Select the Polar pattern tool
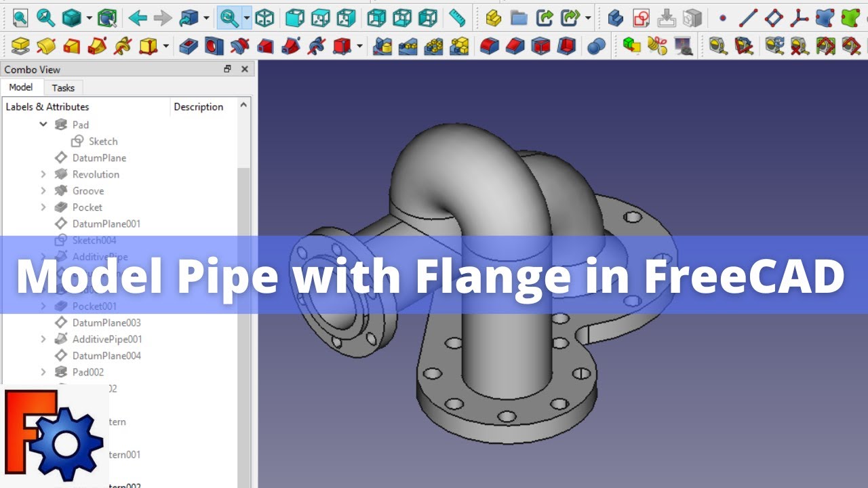Image resolution: width=868 pixels, height=488 pixels. (x=434, y=46)
